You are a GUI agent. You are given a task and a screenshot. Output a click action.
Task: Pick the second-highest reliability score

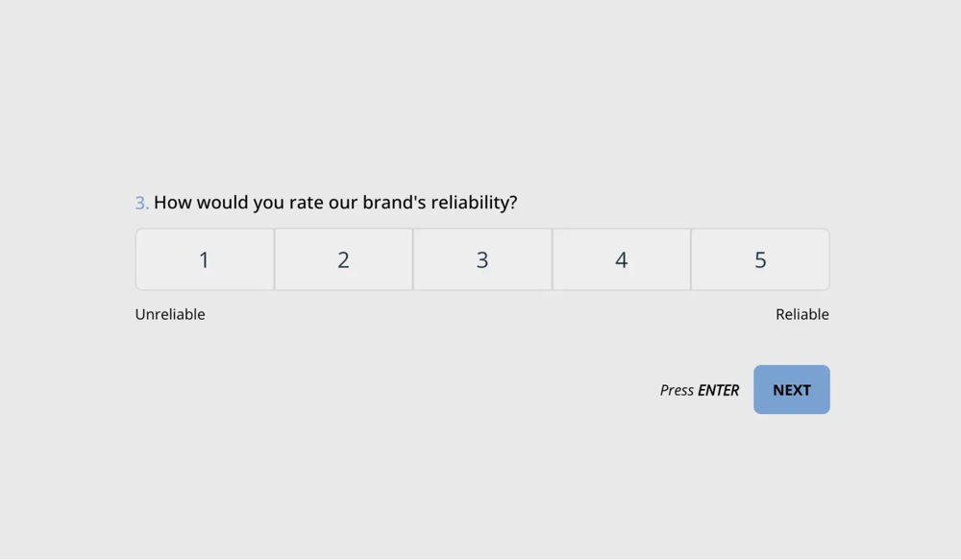tap(621, 259)
